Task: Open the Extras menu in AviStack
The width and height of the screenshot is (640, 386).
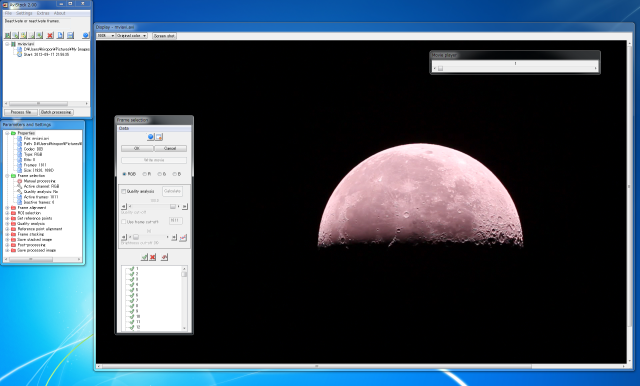Action: (x=43, y=13)
